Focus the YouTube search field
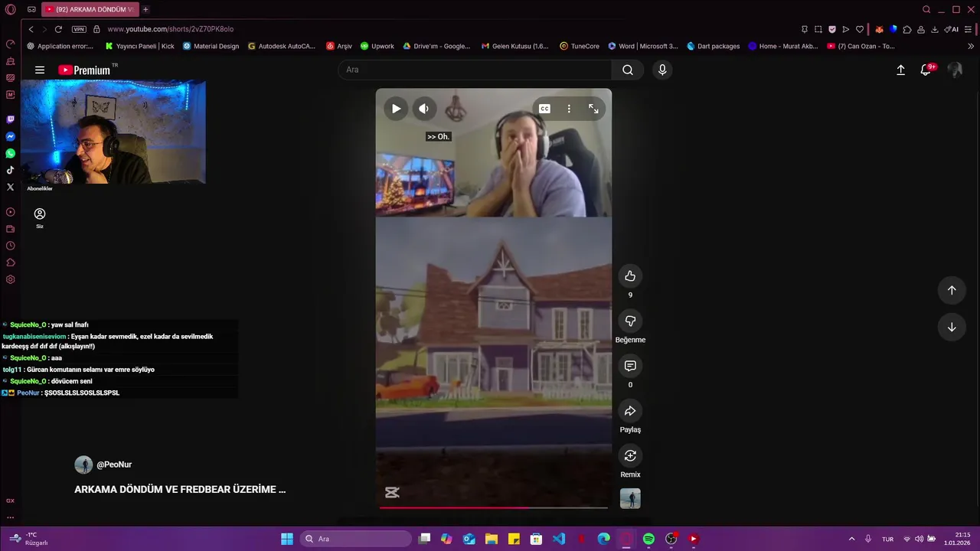This screenshot has height=551, width=980. [x=475, y=70]
